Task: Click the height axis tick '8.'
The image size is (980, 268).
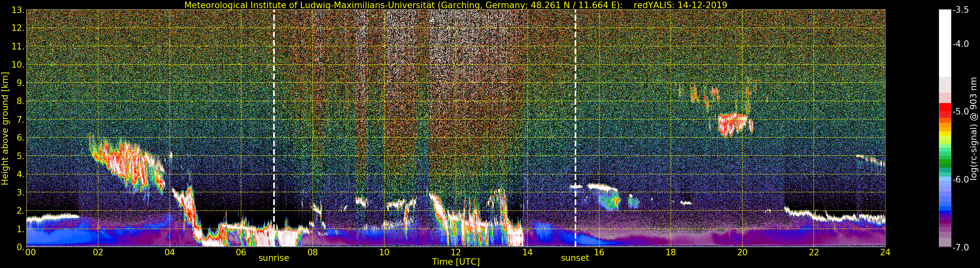Action: (20, 101)
